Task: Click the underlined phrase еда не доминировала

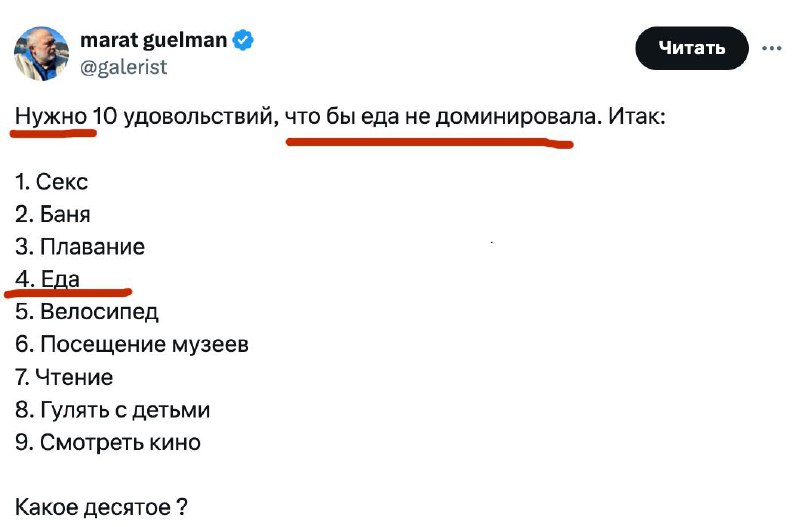Action: coord(479,117)
